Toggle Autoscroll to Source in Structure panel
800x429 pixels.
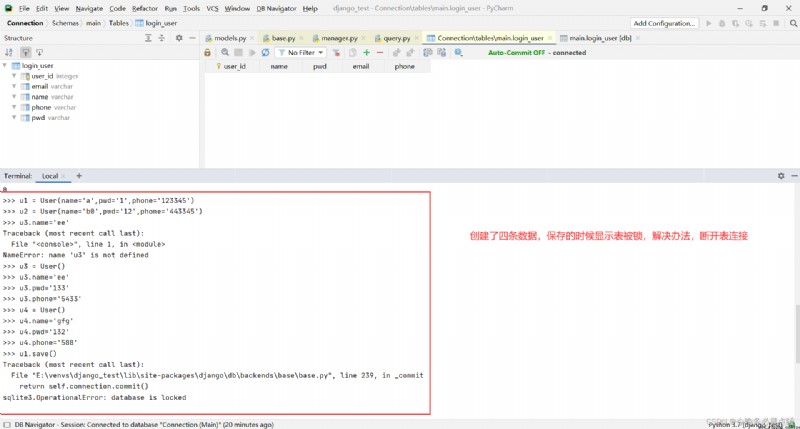click(26, 53)
